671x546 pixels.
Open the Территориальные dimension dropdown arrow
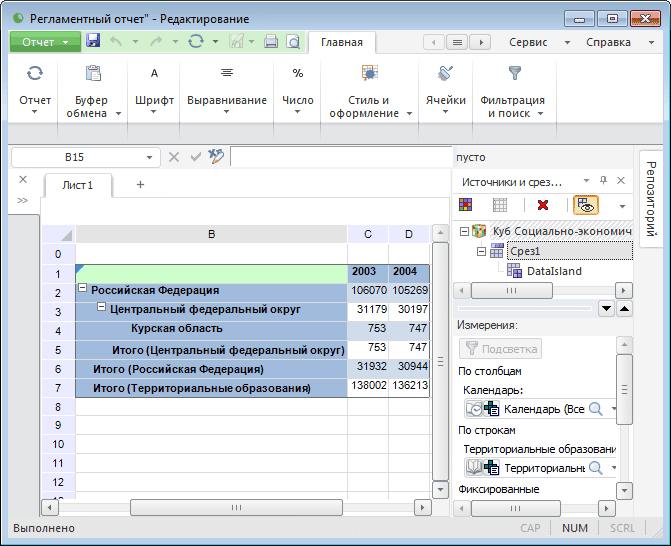tap(613, 468)
